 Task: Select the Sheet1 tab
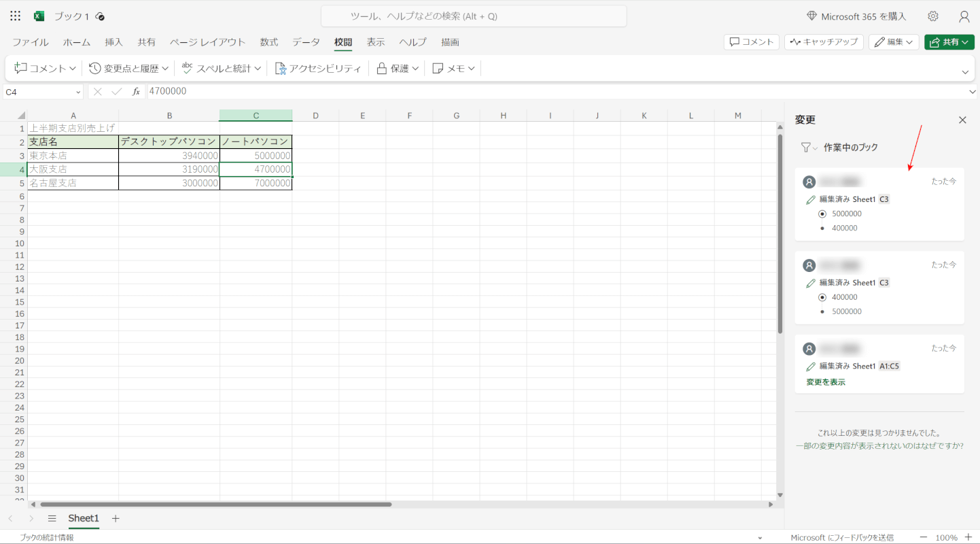pos(84,518)
